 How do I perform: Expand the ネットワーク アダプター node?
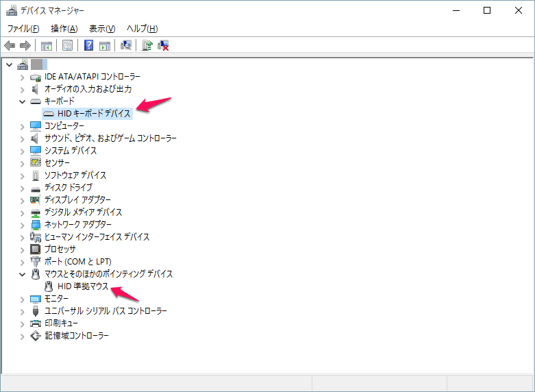click(22, 224)
